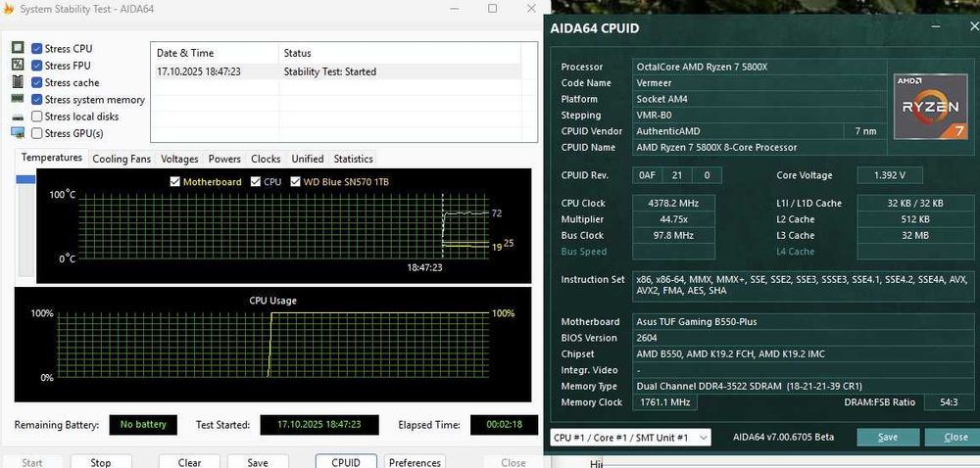
Task: Click the Platform value Socket AM4
Action: (661, 99)
